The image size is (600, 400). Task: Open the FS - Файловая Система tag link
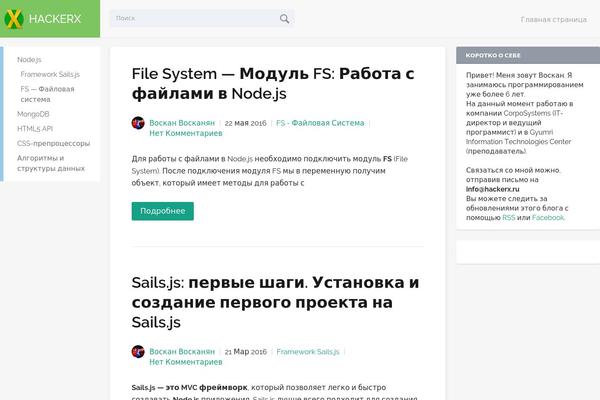click(x=320, y=123)
